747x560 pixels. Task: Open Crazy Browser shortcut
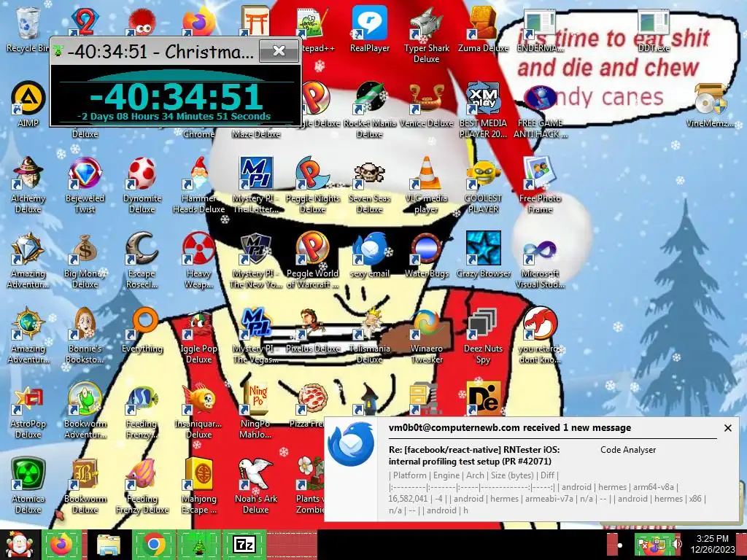click(483, 249)
